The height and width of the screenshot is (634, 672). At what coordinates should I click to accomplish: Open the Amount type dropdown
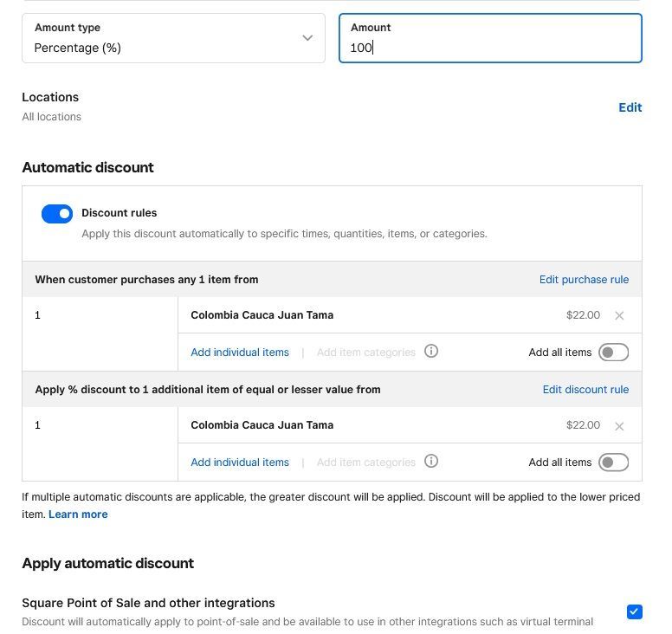[173, 38]
